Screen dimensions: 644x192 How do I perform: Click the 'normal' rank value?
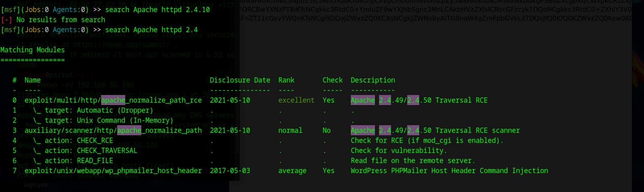tap(290, 130)
